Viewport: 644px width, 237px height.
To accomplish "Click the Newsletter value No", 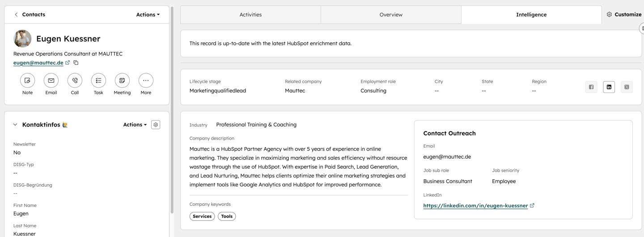I will coord(17,152).
